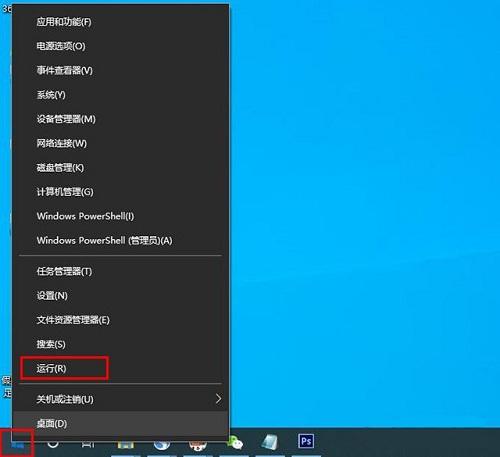Expand the 关机或注销 submenu arrow
This screenshot has height=457, width=500.
pyautogui.click(x=218, y=399)
